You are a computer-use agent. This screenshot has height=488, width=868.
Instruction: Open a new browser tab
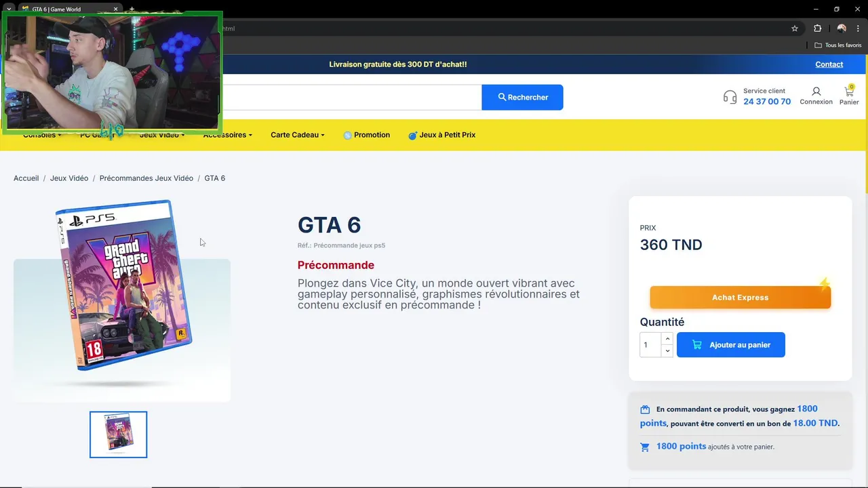point(132,9)
